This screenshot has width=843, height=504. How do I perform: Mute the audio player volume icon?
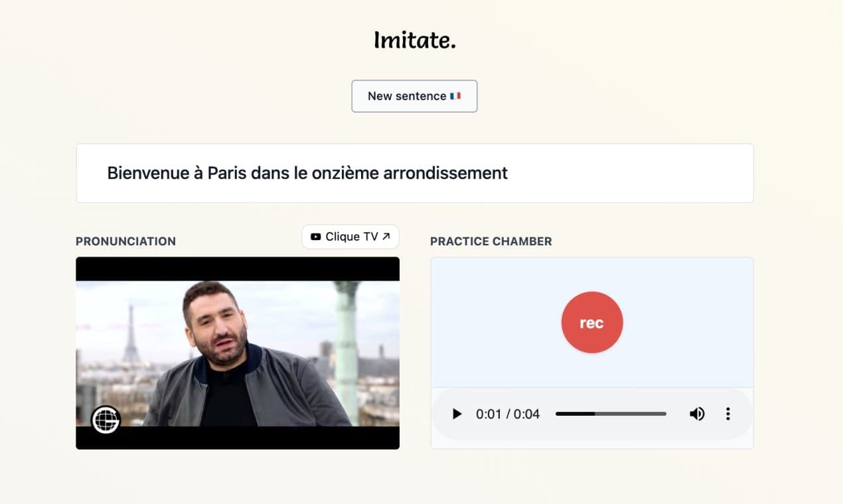[x=697, y=414]
